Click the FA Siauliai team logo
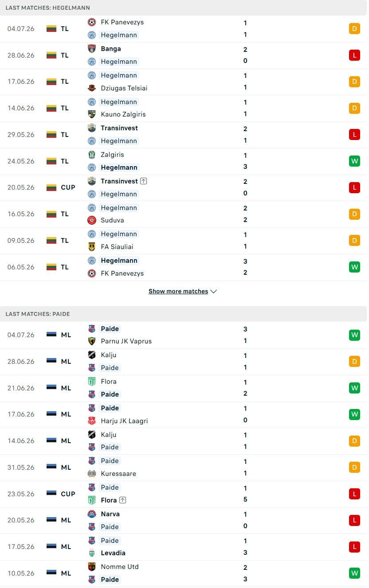This screenshot has height=588, width=369. (92, 246)
